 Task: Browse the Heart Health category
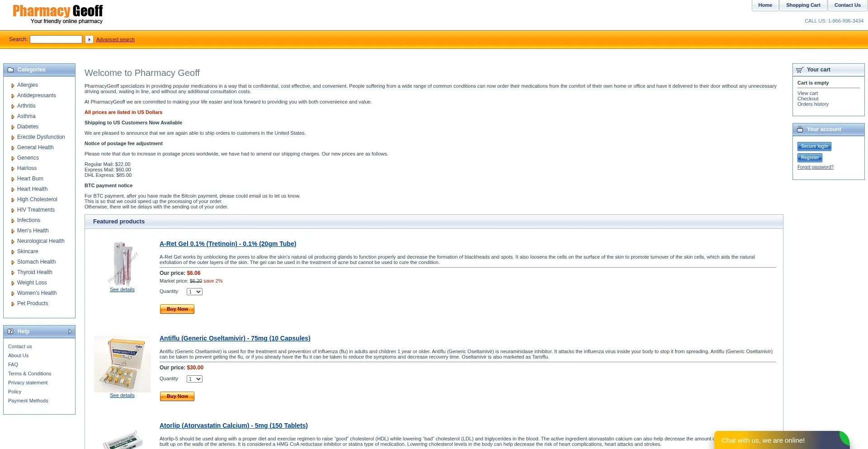(x=32, y=189)
